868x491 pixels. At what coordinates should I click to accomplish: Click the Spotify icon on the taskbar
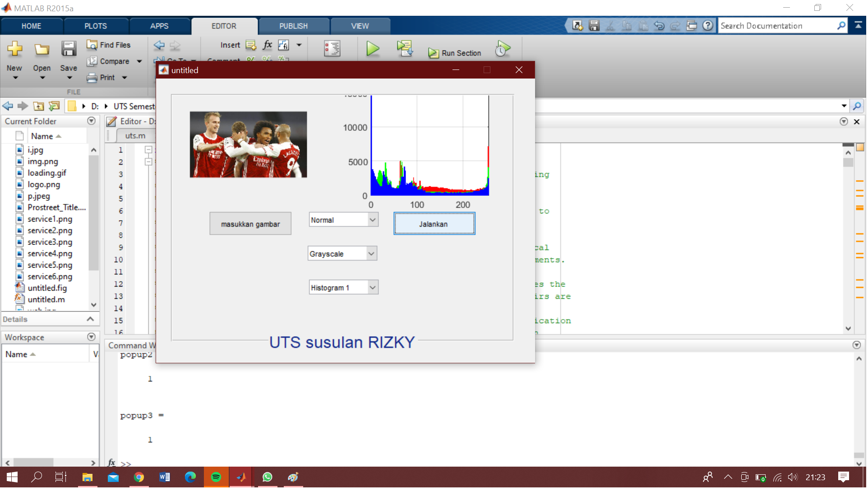[x=216, y=477]
